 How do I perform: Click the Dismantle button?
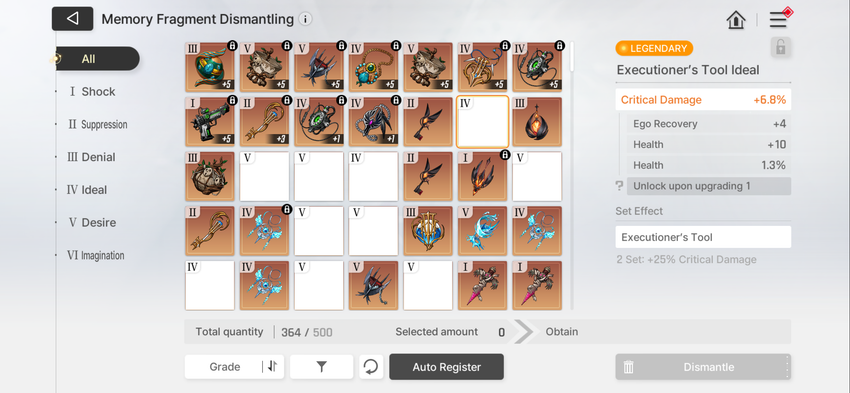[703, 367]
